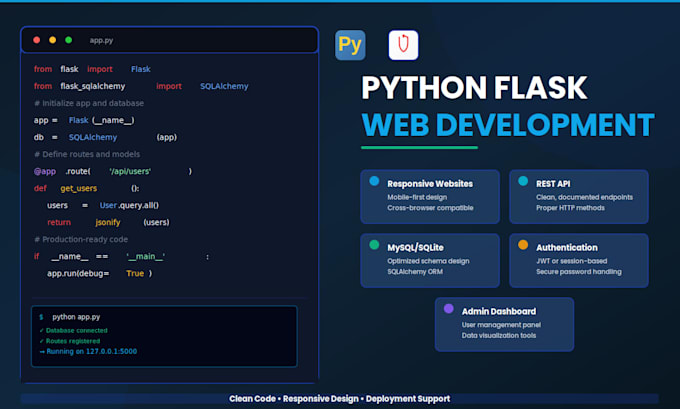The image size is (680, 409).
Task: Click 'Mobile-first design' text
Action: (417, 197)
